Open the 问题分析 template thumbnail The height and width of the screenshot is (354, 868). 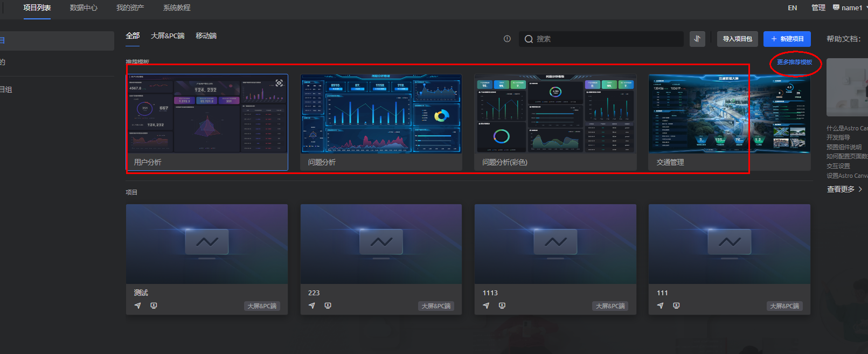click(381, 114)
